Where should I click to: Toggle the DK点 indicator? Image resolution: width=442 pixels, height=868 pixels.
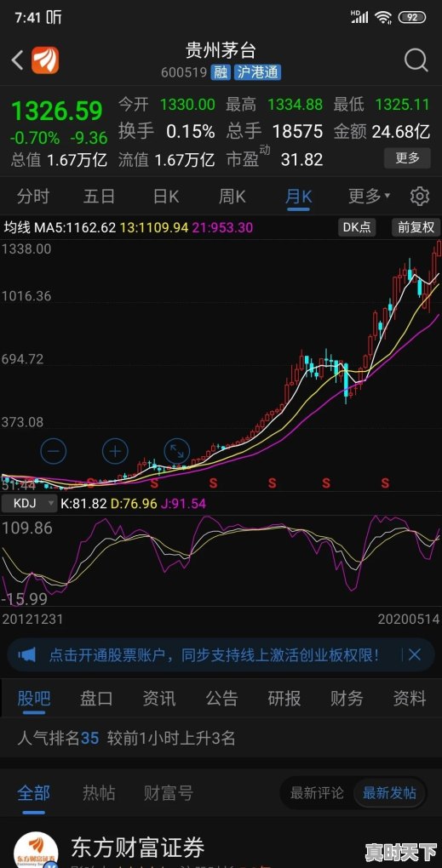pos(357,227)
